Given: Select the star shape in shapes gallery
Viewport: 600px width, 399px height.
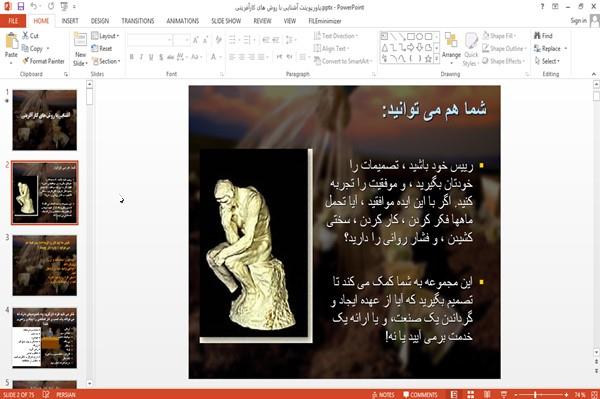Looking at the screenshot, I should tap(428, 59).
